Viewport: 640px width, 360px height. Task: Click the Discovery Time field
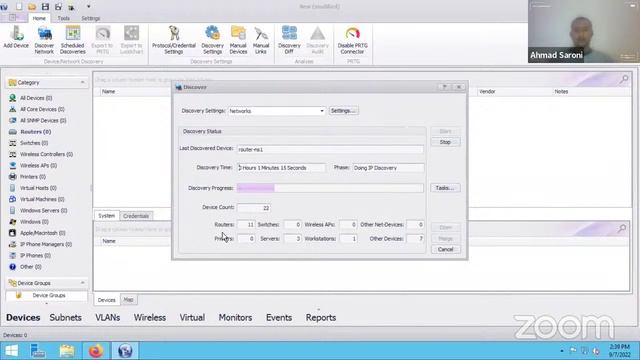point(281,168)
